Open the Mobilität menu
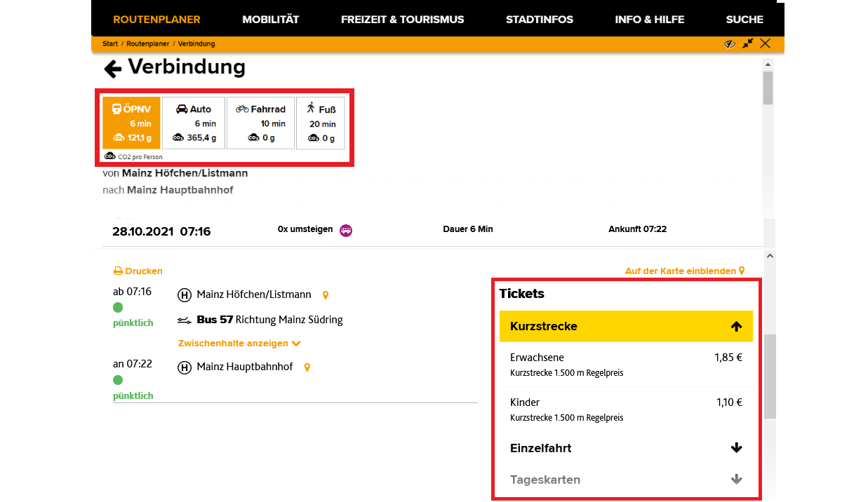Screen dimensions: 868x502 pyautogui.click(x=270, y=20)
